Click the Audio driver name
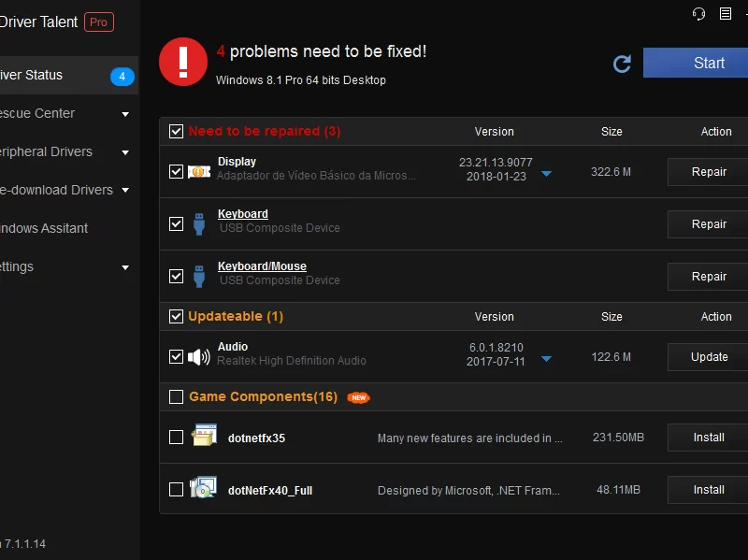This screenshot has height=560, width=748. tap(232, 347)
